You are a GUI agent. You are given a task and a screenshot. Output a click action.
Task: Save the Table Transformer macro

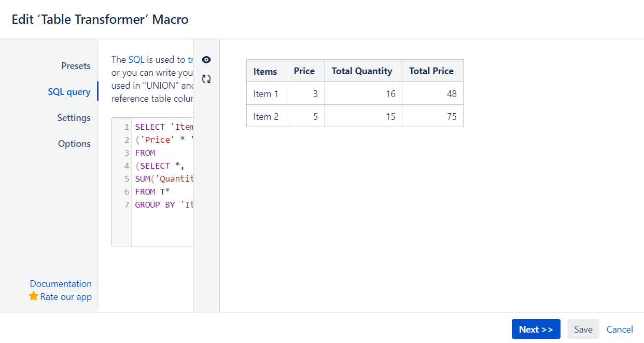[583, 329]
